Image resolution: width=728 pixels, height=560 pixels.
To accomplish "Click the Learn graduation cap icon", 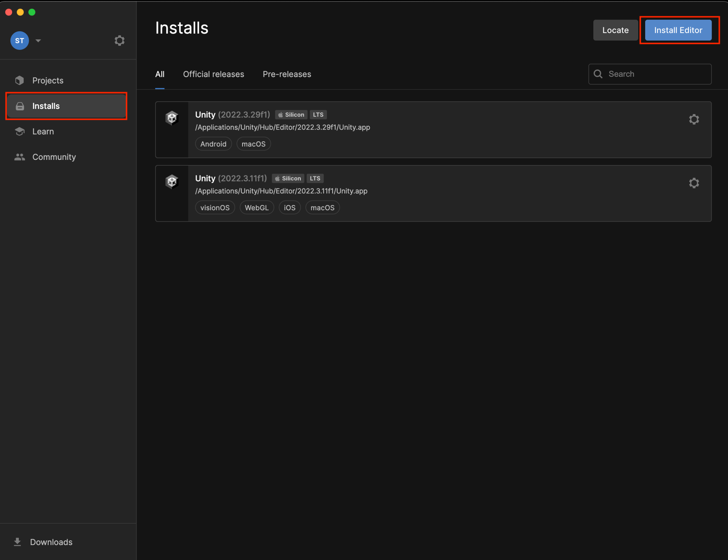I will click(20, 131).
